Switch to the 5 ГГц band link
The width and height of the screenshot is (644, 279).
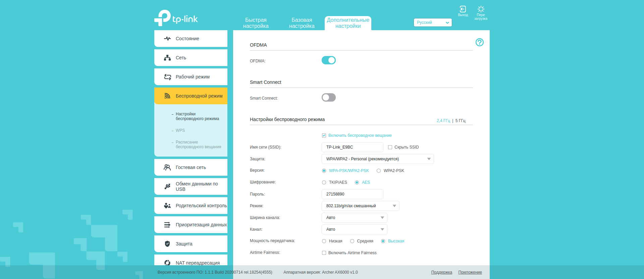point(460,121)
